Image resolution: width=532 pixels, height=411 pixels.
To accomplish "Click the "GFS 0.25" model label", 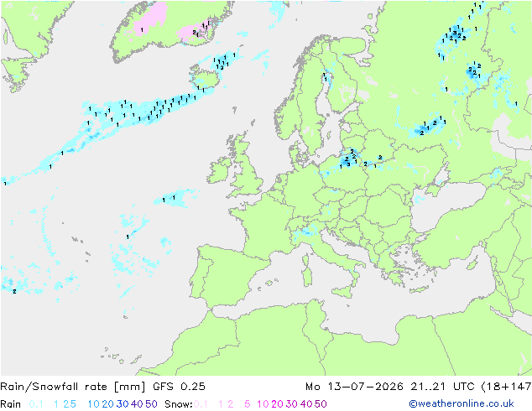I will pos(179,387).
